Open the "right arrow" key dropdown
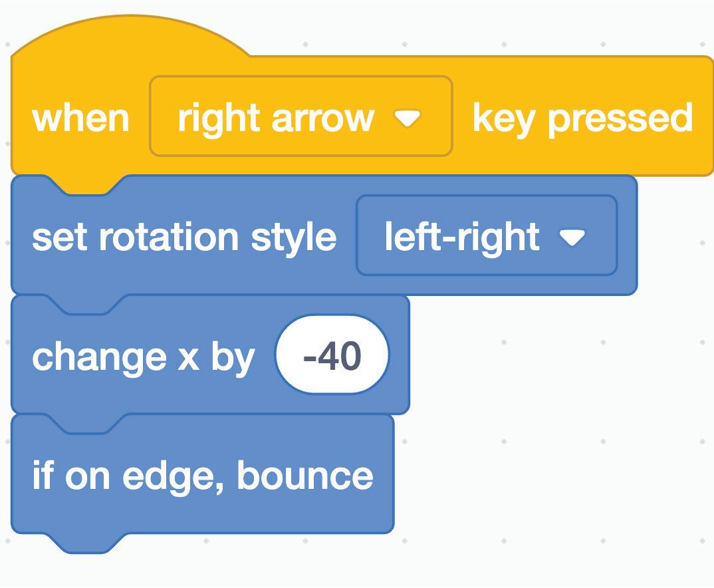The height and width of the screenshot is (588, 714). pos(301,117)
